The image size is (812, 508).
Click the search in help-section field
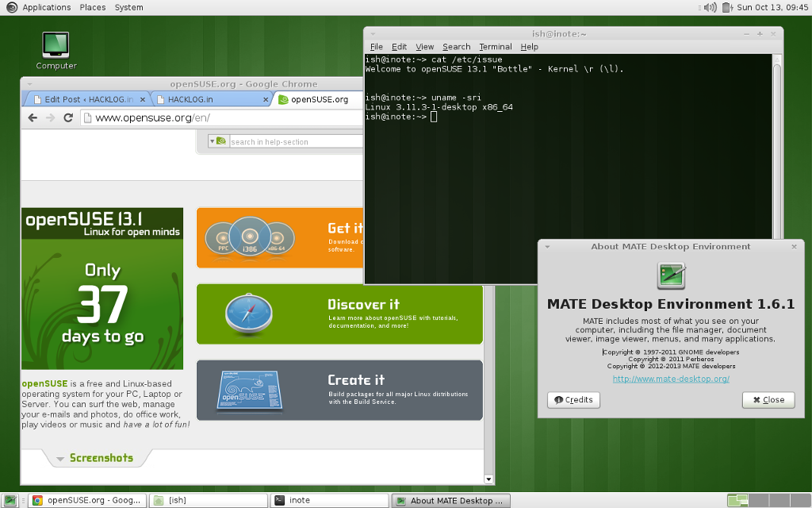[x=297, y=141]
